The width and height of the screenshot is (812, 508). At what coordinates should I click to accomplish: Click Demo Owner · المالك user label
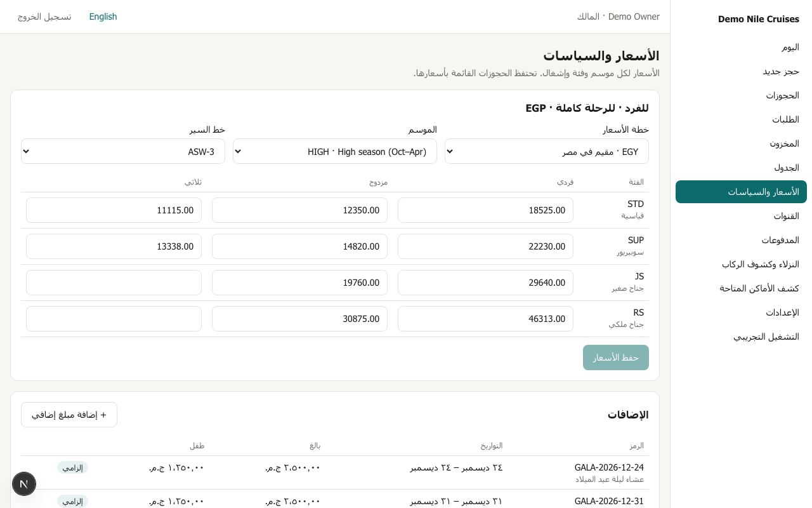click(619, 17)
